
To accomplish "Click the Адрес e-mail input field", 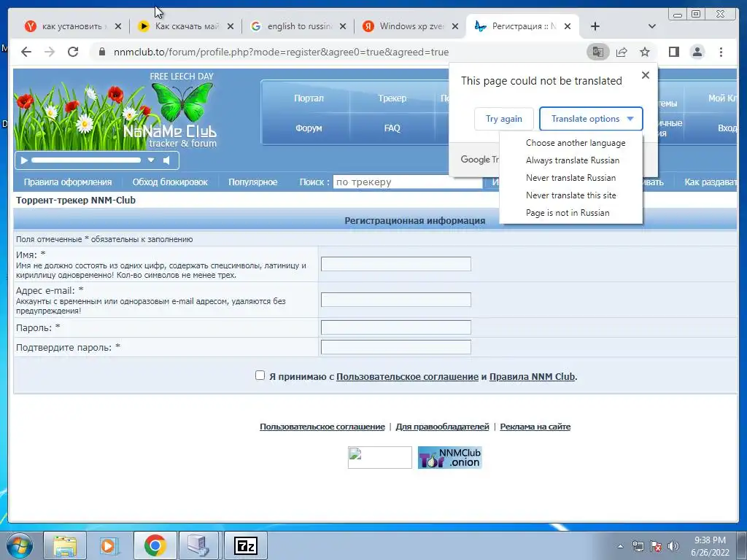I will [396, 300].
